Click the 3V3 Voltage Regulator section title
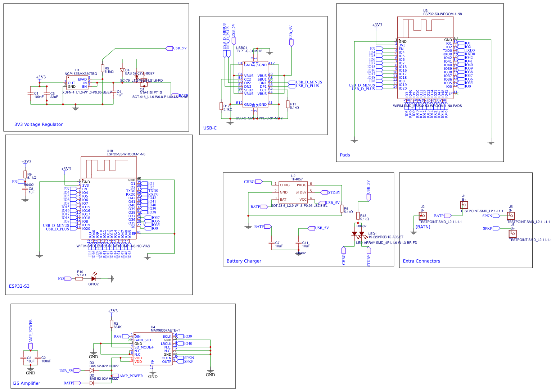 [38, 124]
